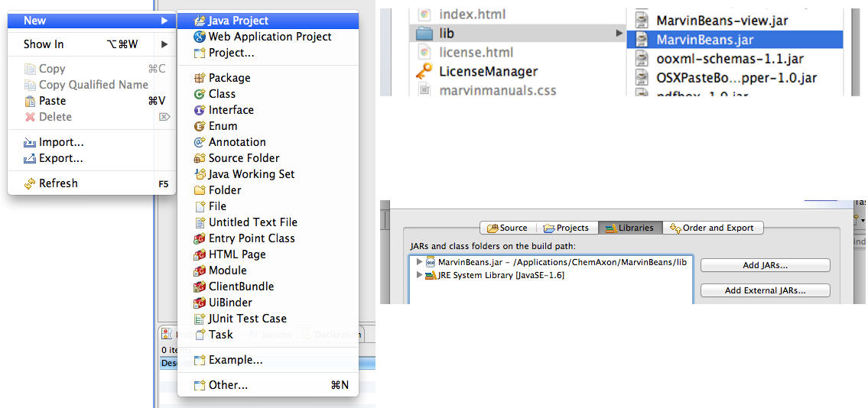Click the Enum icon
Screen dimensions: 868x408
(x=200, y=126)
